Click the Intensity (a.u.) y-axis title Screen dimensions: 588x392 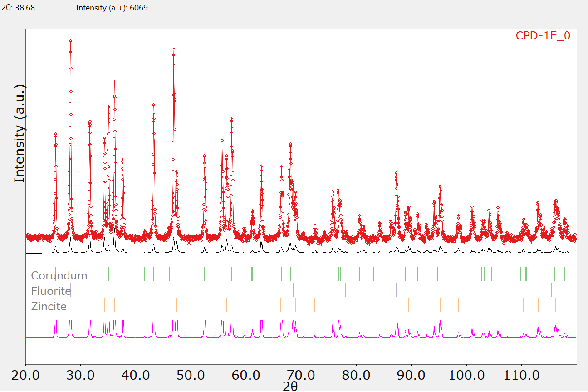point(19,133)
